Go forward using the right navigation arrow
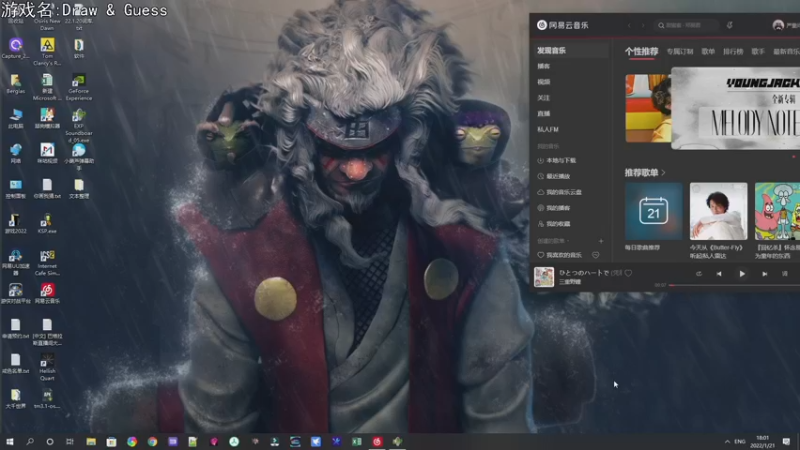This screenshot has height=450, width=800. point(643,25)
